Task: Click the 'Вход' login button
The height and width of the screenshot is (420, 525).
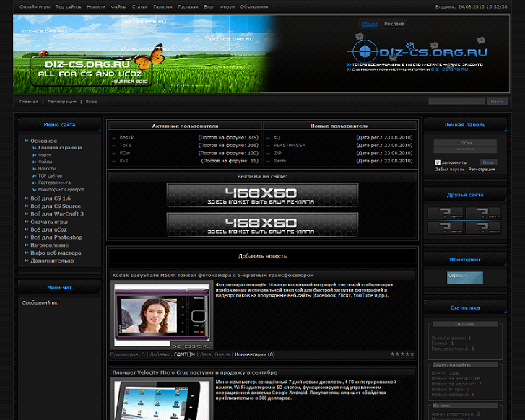Action: (488, 162)
